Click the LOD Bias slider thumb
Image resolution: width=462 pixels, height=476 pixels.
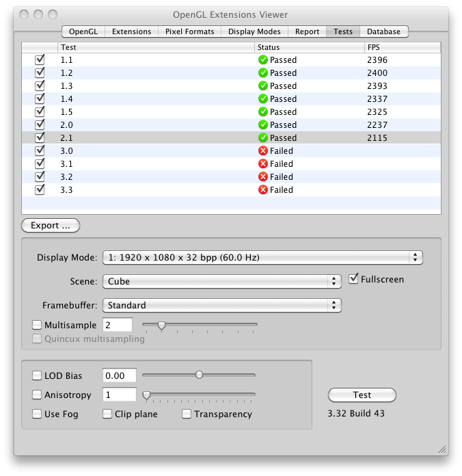tap(199, 375)
